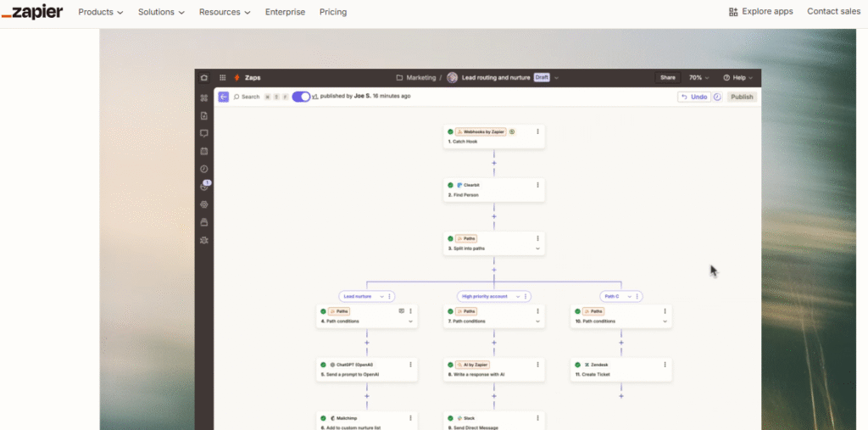
Task: Toggle the Zap on/off switch
Action: [x=301, y=97]
